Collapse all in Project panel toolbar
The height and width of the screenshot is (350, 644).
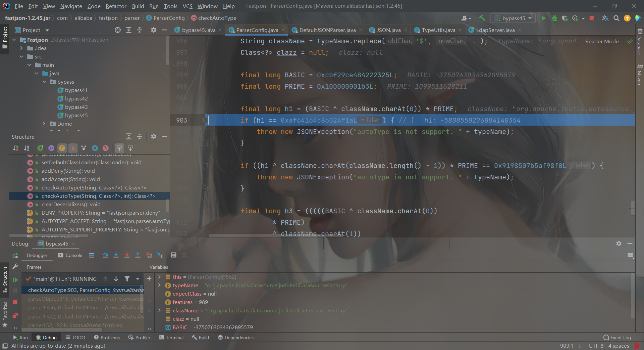(140, 30)
